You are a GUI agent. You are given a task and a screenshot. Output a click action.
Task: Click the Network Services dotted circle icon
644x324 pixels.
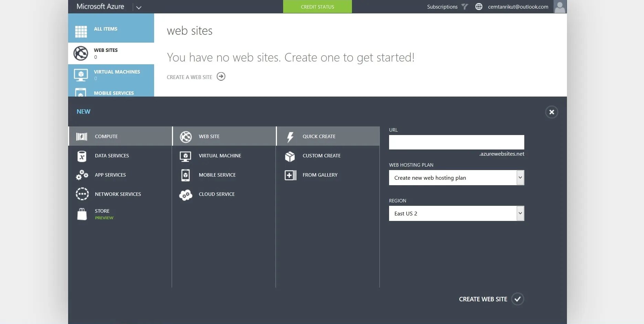82,194
